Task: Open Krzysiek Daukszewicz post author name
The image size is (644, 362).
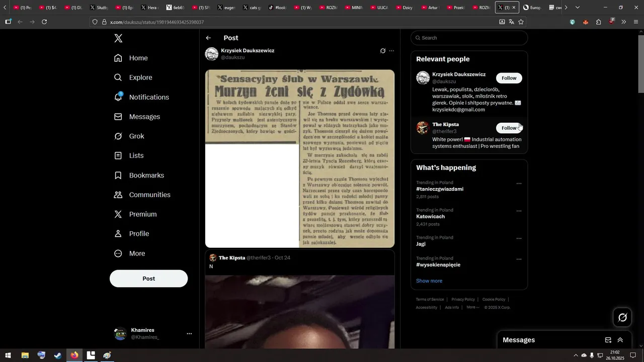Action: (x=248, y=51)
